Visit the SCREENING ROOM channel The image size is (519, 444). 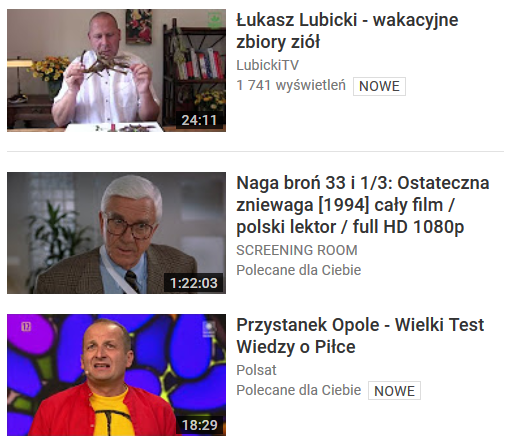click(297, 250)
